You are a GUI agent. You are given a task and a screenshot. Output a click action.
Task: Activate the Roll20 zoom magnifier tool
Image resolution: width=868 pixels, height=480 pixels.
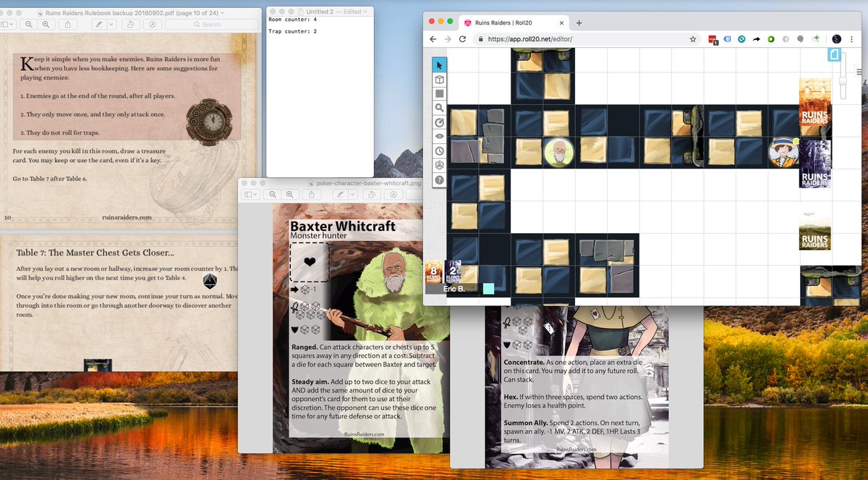pos(440,107)
